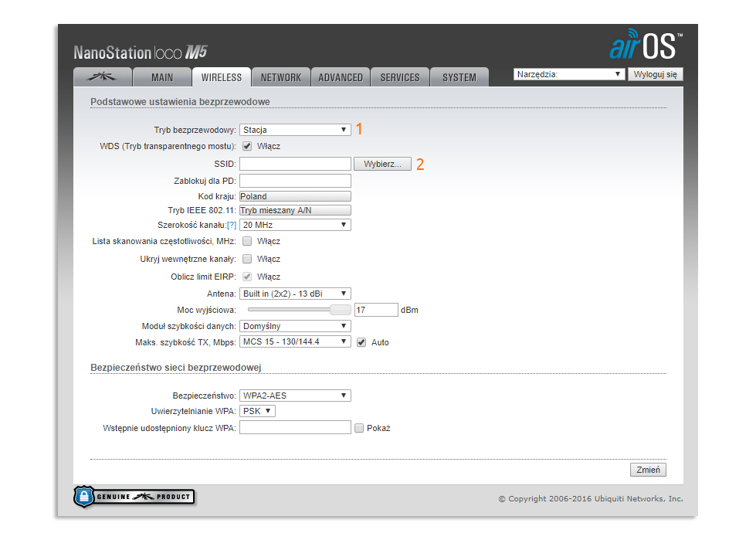Open the Ubiquiti logo tab

102,77
